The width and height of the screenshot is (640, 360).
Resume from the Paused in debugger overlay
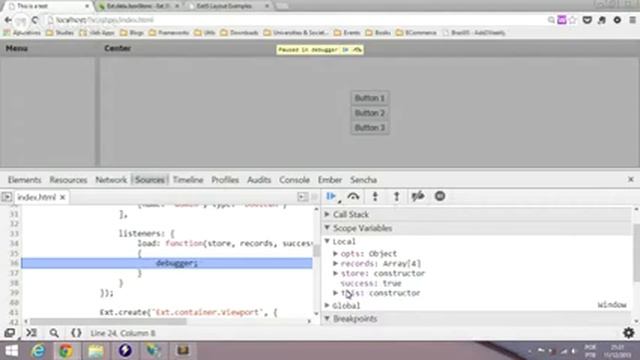point(345,50)
